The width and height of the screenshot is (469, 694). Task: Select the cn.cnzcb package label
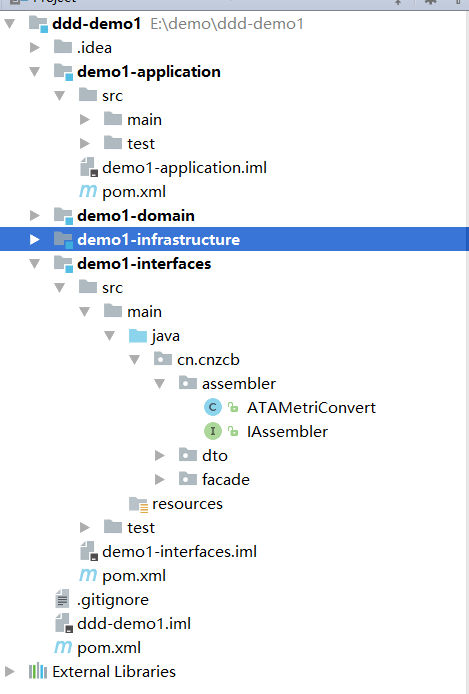(x=208, y=360)
